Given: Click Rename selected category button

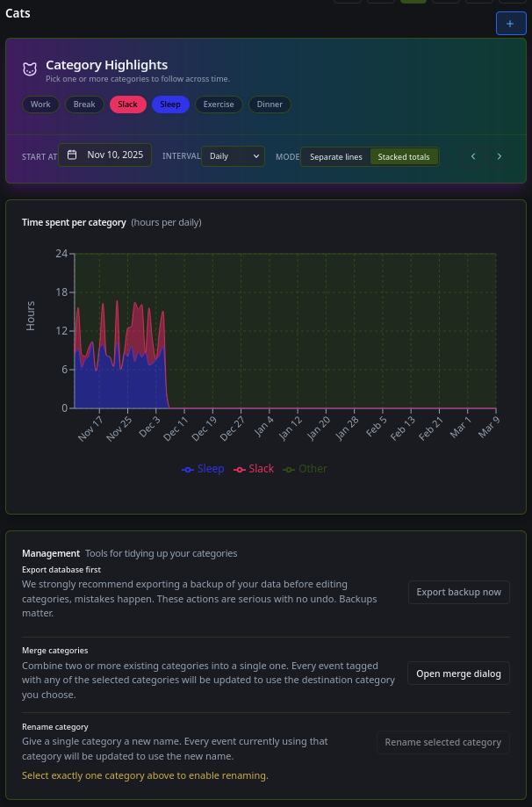Looking at the screenshot, I should [442, 742].
